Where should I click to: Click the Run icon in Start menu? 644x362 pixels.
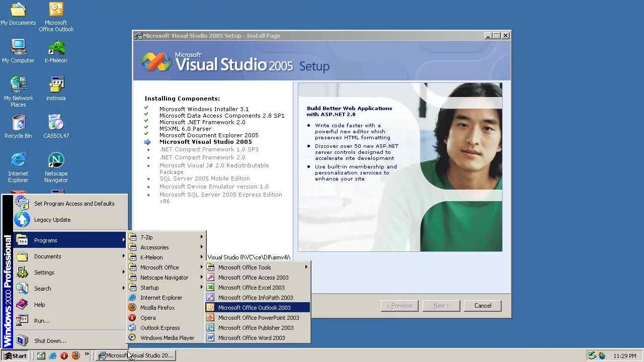click(22, 320)
